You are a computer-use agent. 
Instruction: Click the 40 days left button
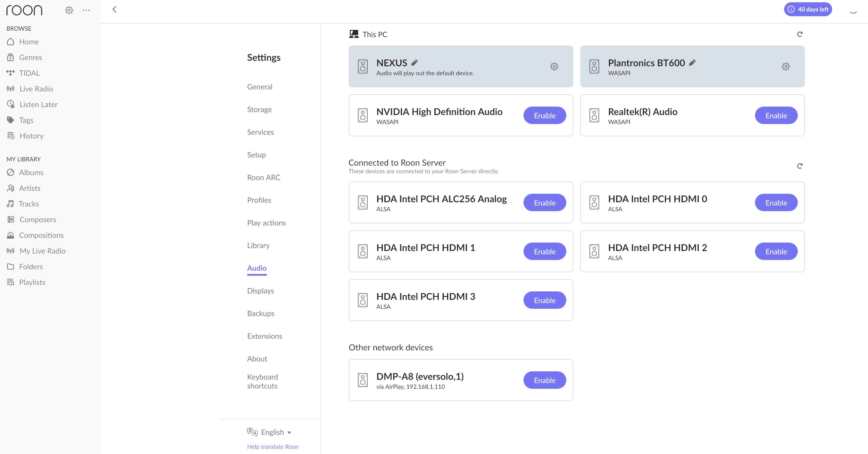[808, 9]
